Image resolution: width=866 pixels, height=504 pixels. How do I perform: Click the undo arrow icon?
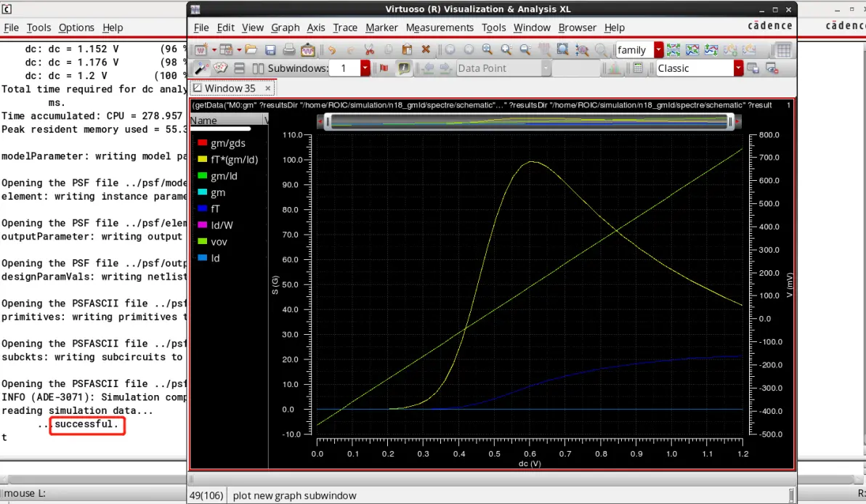331,49
